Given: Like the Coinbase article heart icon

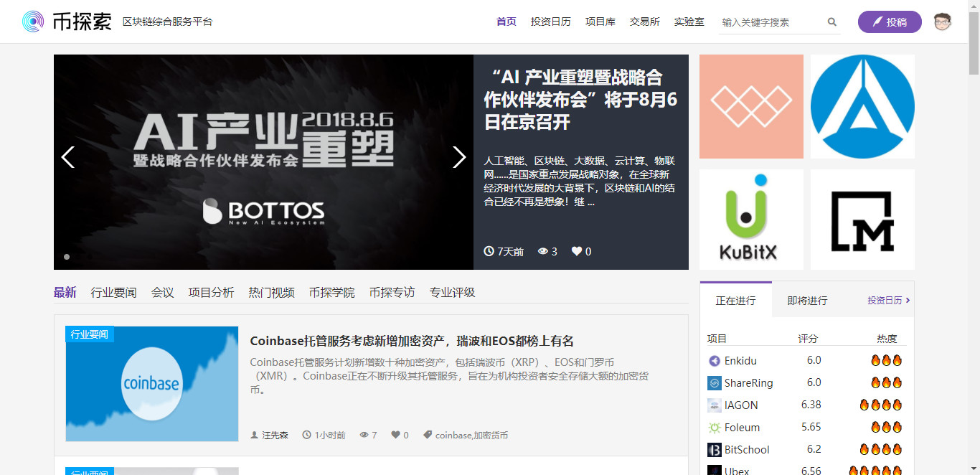Looking at the screenshot, I should (395, 435).
